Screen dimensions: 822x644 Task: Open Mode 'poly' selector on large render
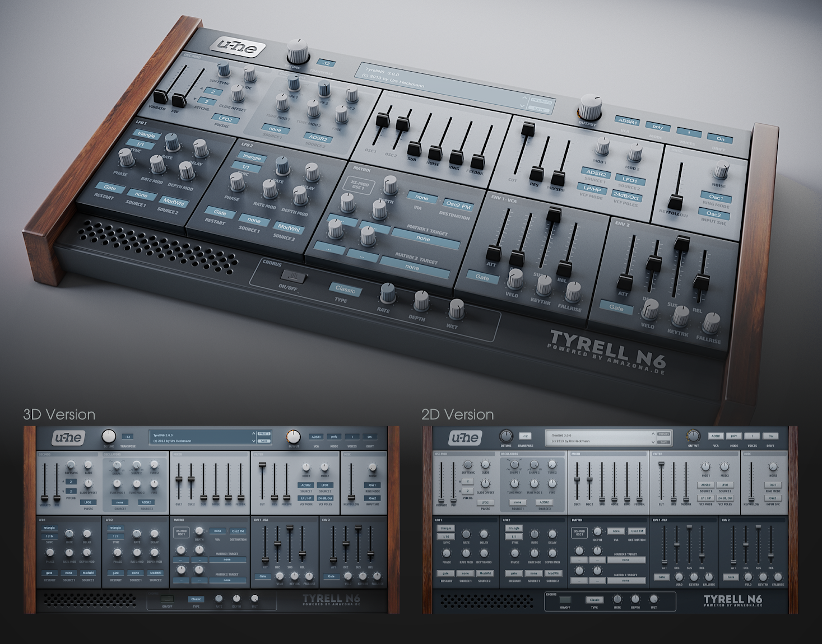pyautogui.click(x=658, y=127)
